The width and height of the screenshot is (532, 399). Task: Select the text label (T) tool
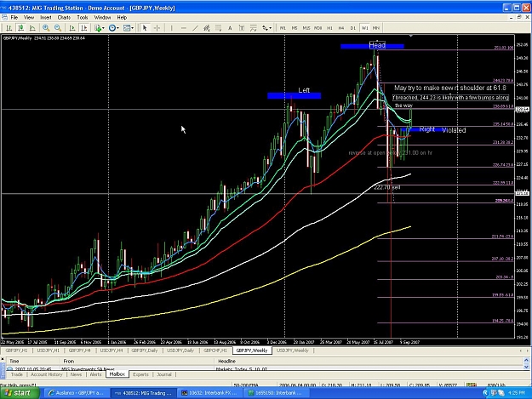tap(242, 28)
